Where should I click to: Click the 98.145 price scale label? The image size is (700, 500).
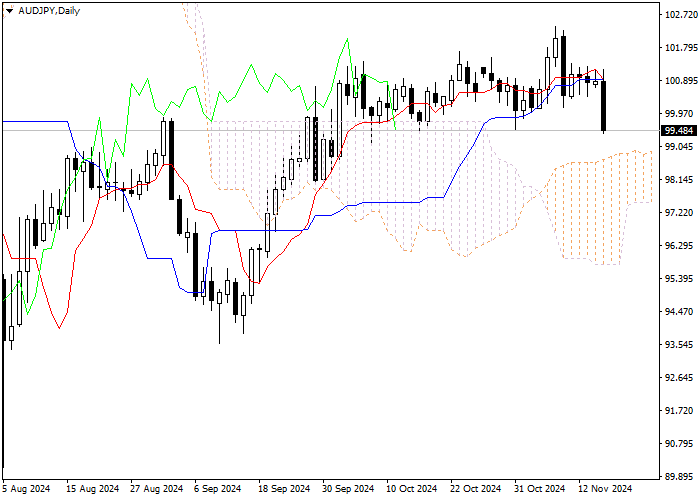click(x=681, y=180)
